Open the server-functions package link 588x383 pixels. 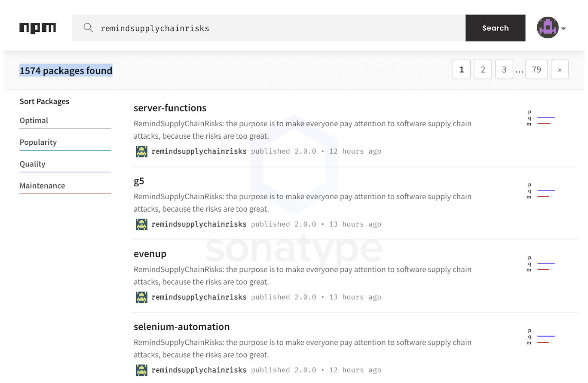pos(170,108)
